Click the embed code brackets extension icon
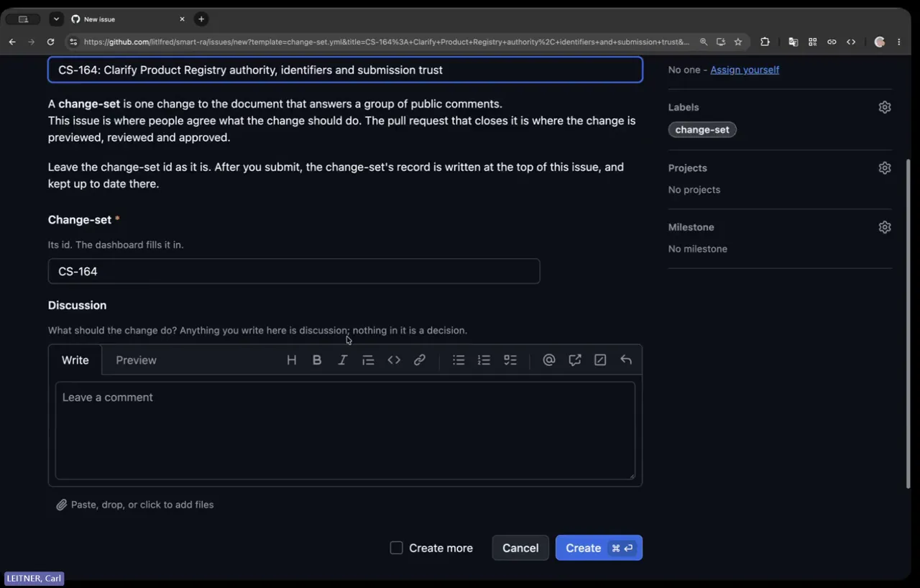The width and height of the screenshot is (920, 588). point(851,42)
